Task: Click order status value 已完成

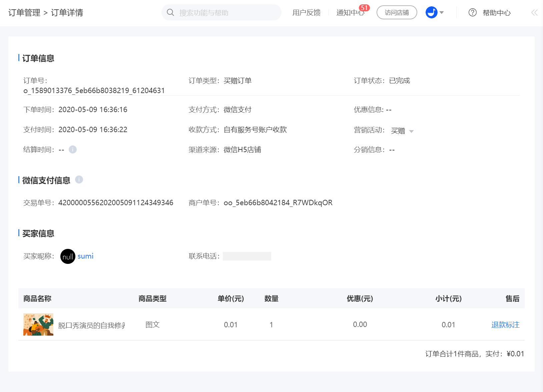Action: click(x=400, y=81)
